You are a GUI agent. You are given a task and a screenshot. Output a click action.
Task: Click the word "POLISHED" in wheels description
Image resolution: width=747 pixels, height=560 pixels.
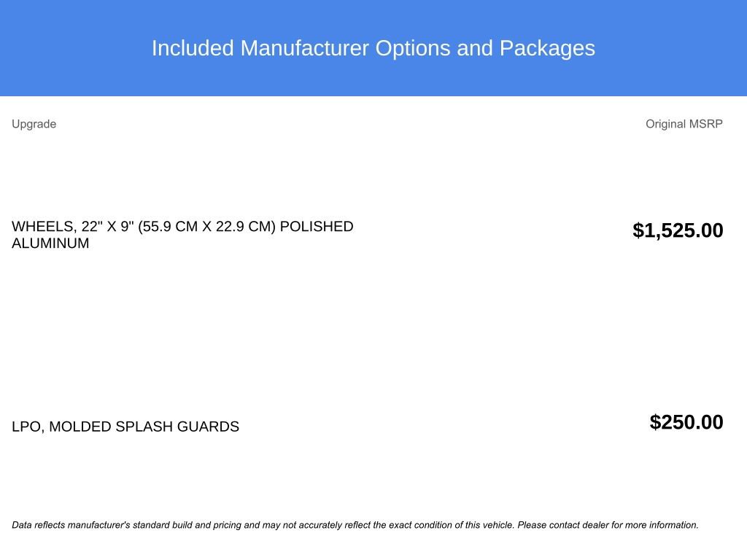pos(317,227)
